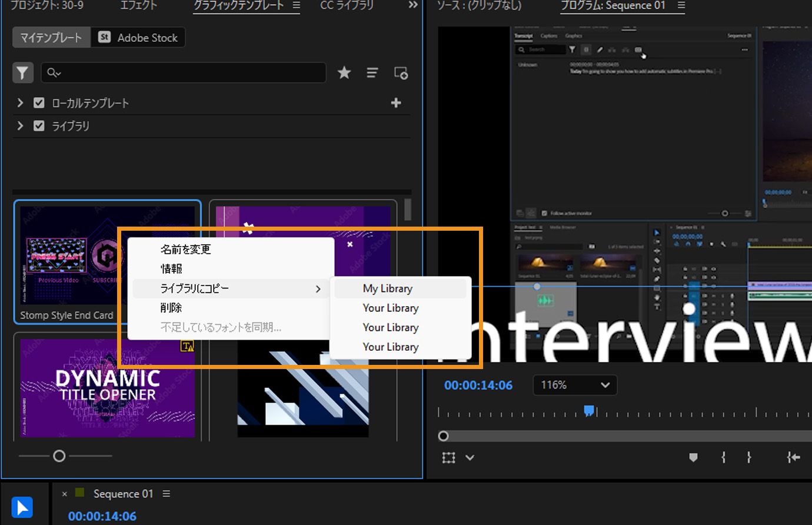Viewport: 812px width, 525px height.
Task: Add a marker with the program monitor marker icon
Action: (693, 457)
